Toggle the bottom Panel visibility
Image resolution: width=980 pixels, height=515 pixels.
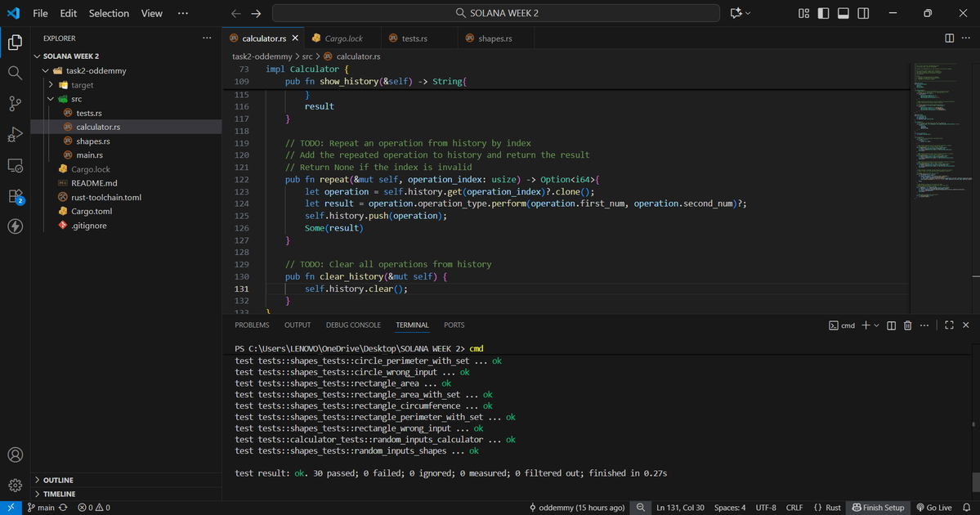click(844, 13)
